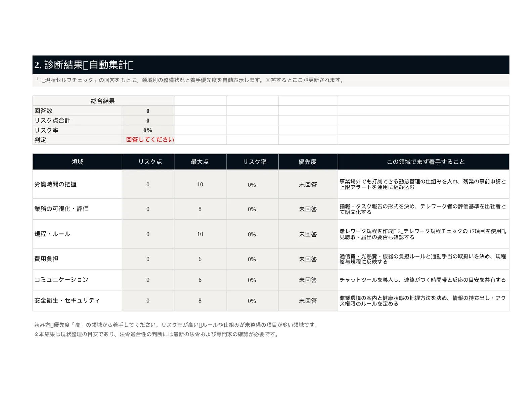Click the "規程・ルール" row label
Viewport: 532px width, 411px height.
tap(77, 234)
